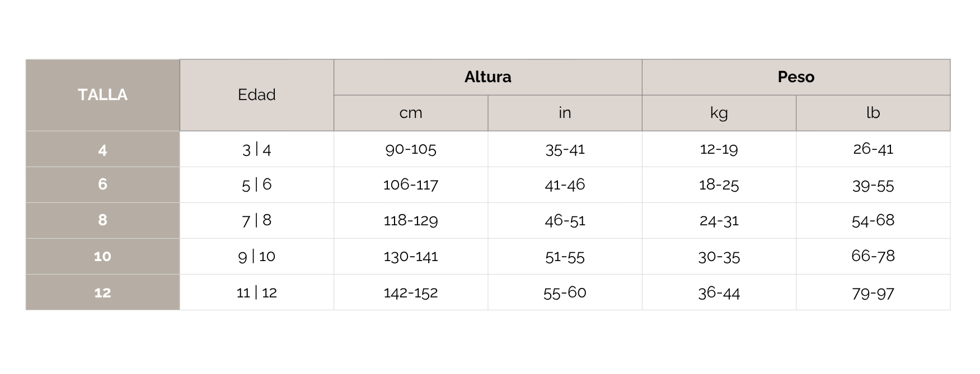Click the age cell showing 9 | 10
The image size is (980, 374).
(x=256, y=257)
